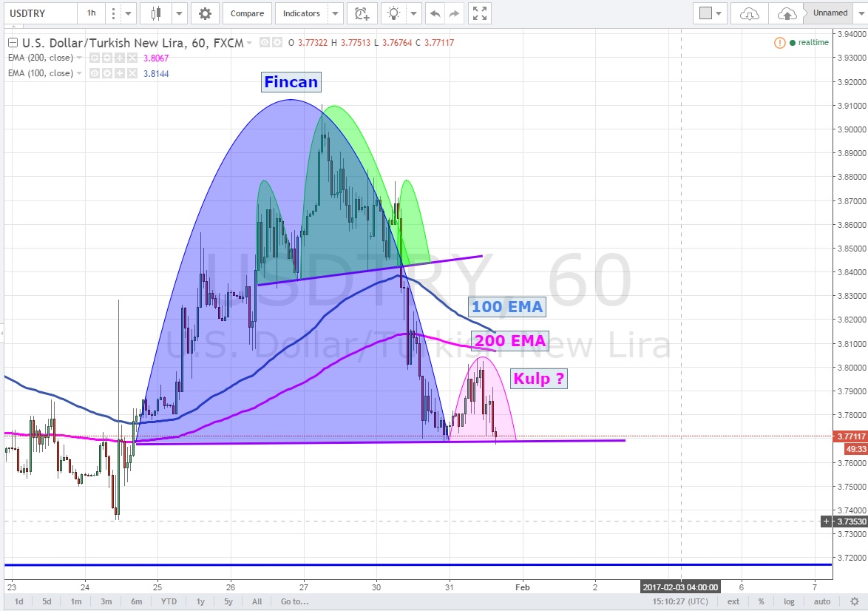The width and height of the screenshot is (868, 611).
Task: Open chart properties gear in top toolbar
Action: click(x=205, y=13)
